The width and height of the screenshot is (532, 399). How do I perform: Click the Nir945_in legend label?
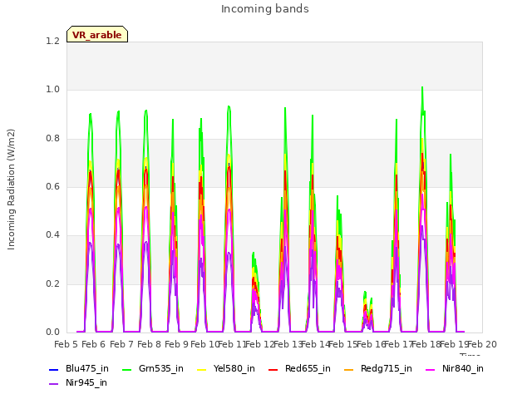pos(86,382)
